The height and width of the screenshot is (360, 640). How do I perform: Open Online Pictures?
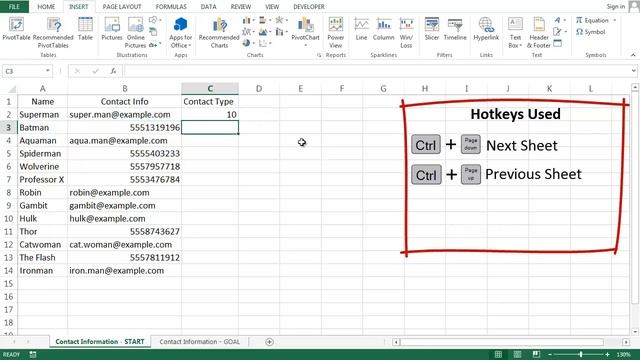(x=136, y=33)
